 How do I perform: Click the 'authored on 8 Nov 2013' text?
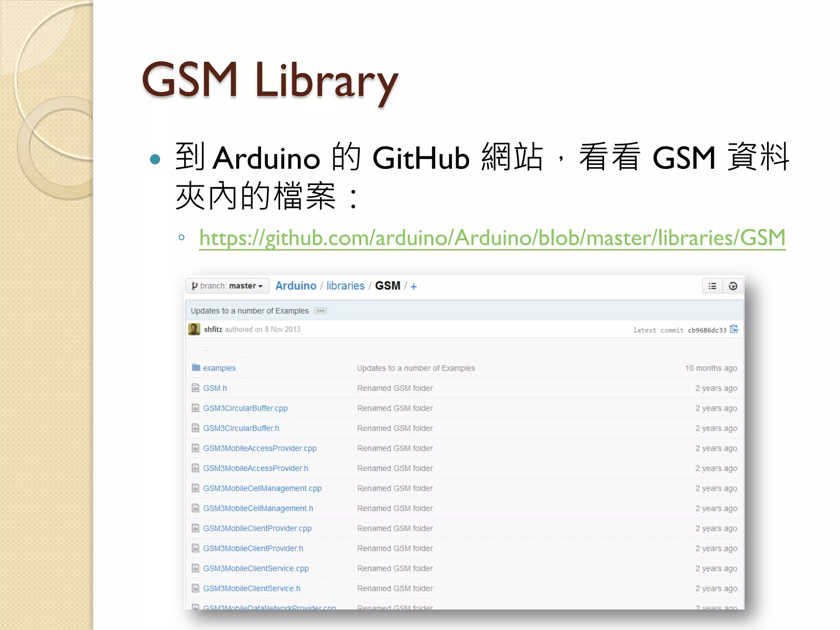coord(262,329)
